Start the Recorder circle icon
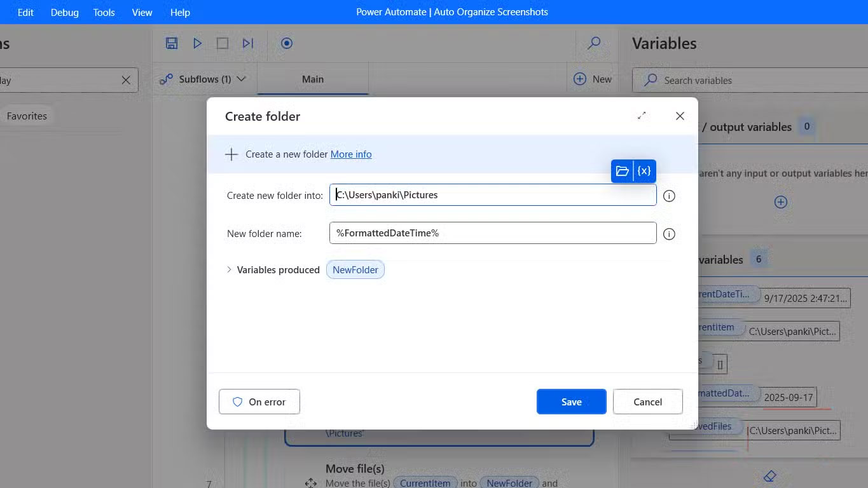Screen dimensions: 868x488 coord(287,43)
